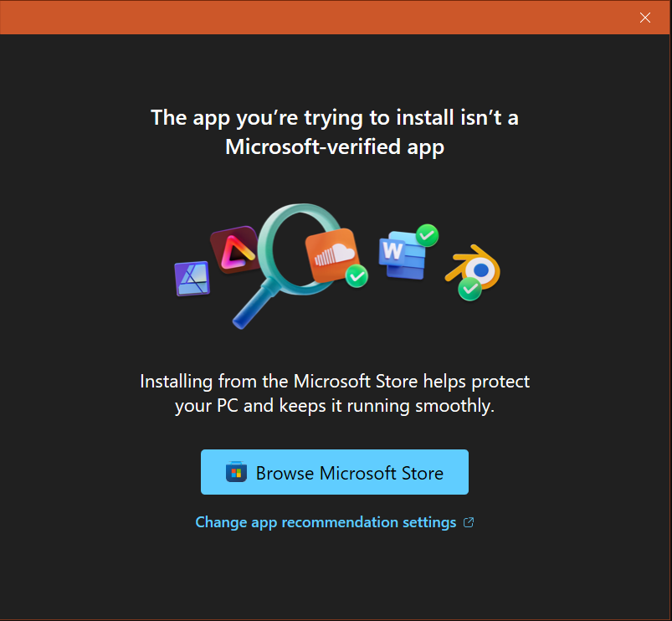Close the Microsoft-verified app dialog
This screenshot has width=672, height=621.
[645, 18]
